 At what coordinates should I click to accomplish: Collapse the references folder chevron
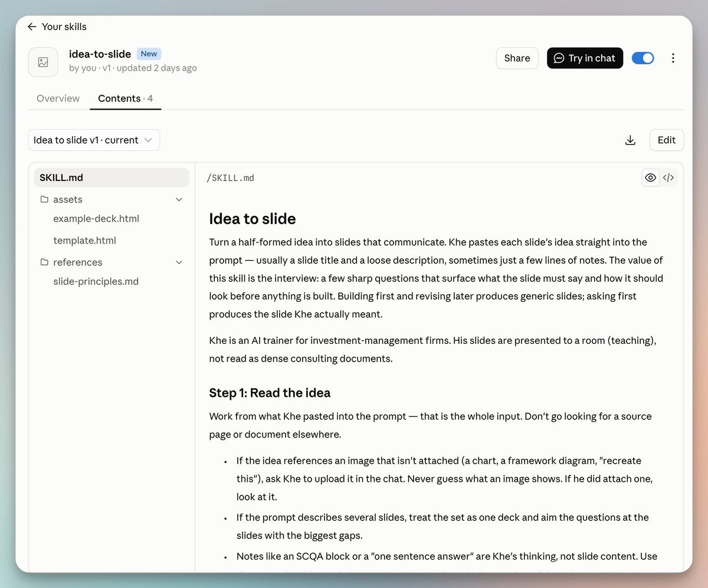coord(179,262)
